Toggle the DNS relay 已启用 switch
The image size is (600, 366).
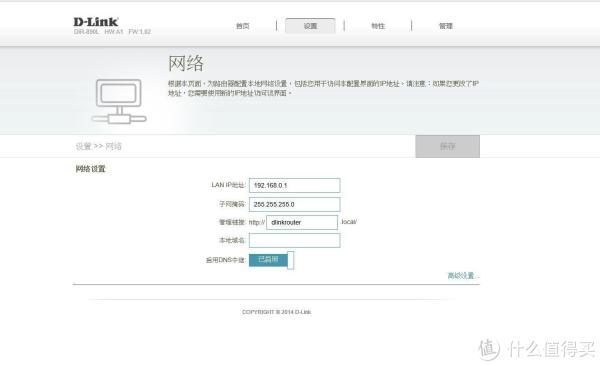click(271, 260)
